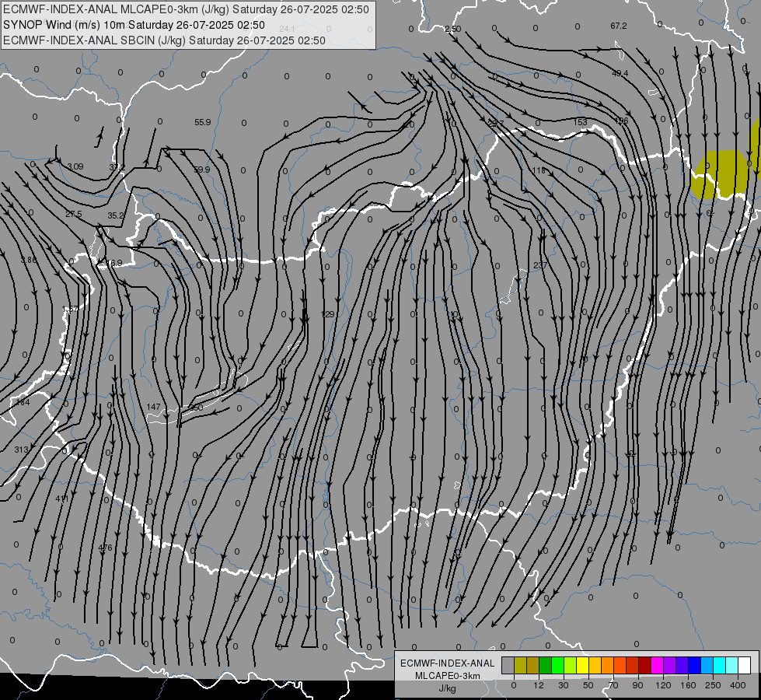Click the legend tick label 70
The image size is (761, 700).
click(x=613, y=685)
